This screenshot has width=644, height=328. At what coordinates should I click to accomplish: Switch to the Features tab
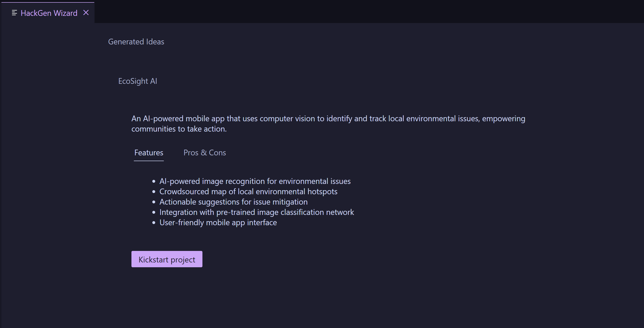coord(149,153)
